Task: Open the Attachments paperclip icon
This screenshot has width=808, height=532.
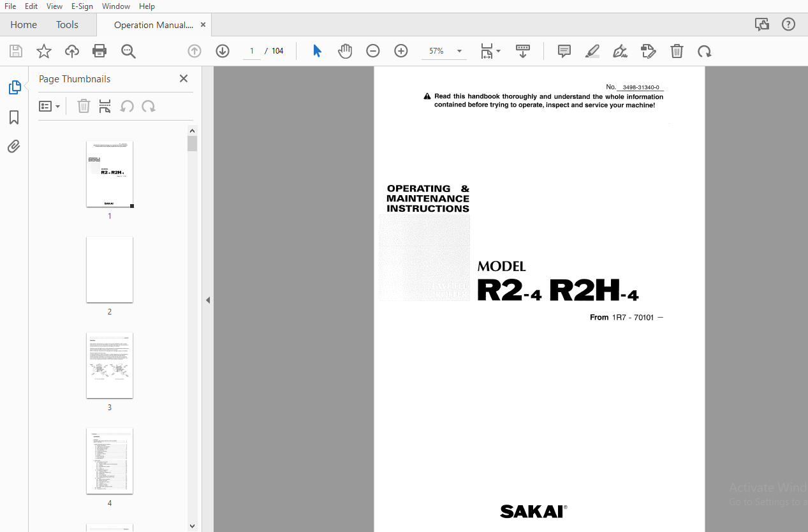Action: coord(14,147)
